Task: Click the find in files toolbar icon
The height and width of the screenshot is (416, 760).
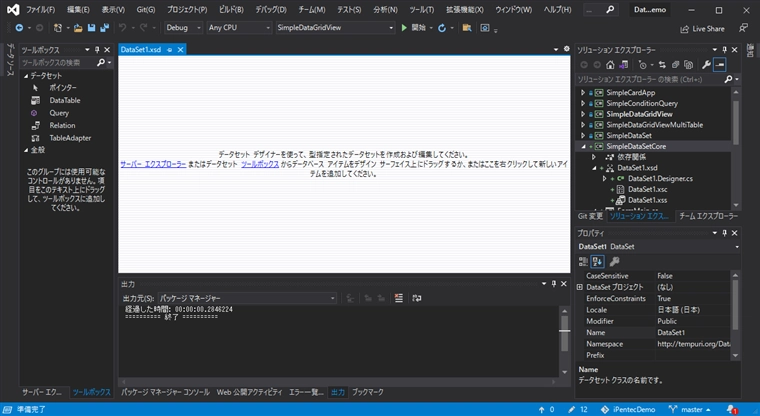Action: pos(467,28)
